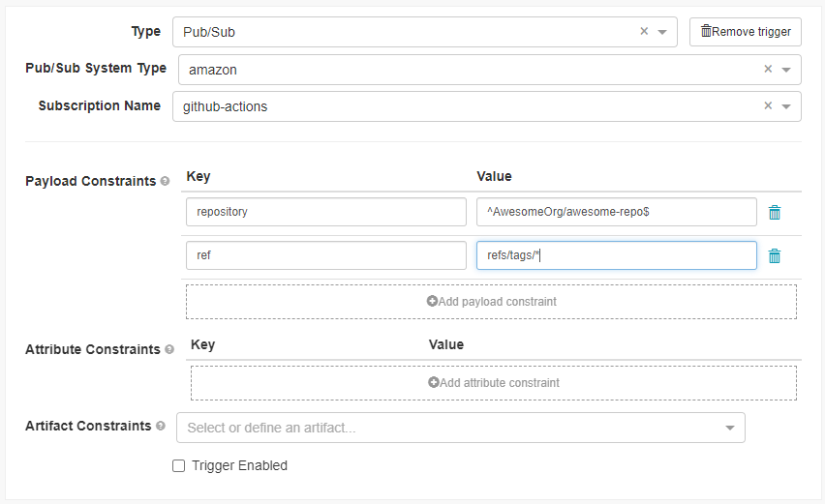Focus the repository key field
This screenshot has width=825, height=504.
(x=326, y=212)
